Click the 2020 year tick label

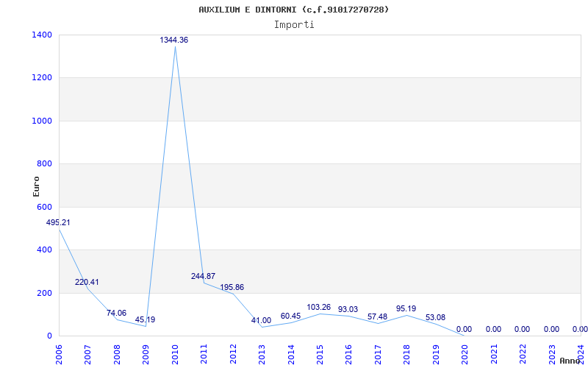[x=465, y=355]
